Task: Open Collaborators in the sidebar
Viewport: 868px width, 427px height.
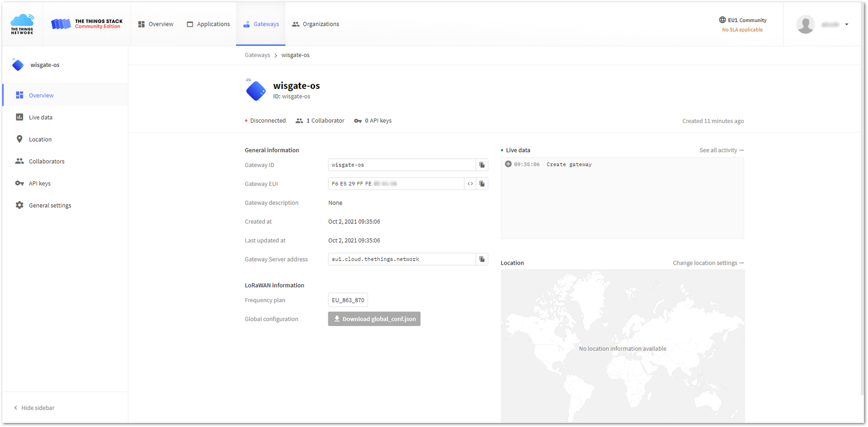Action: [x=65, y=161]
